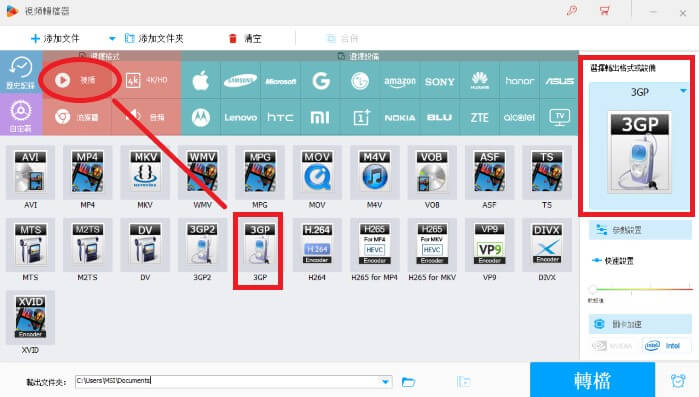Select VP9 encoder format
699x397 pixels.
click(x=489, y=245)
